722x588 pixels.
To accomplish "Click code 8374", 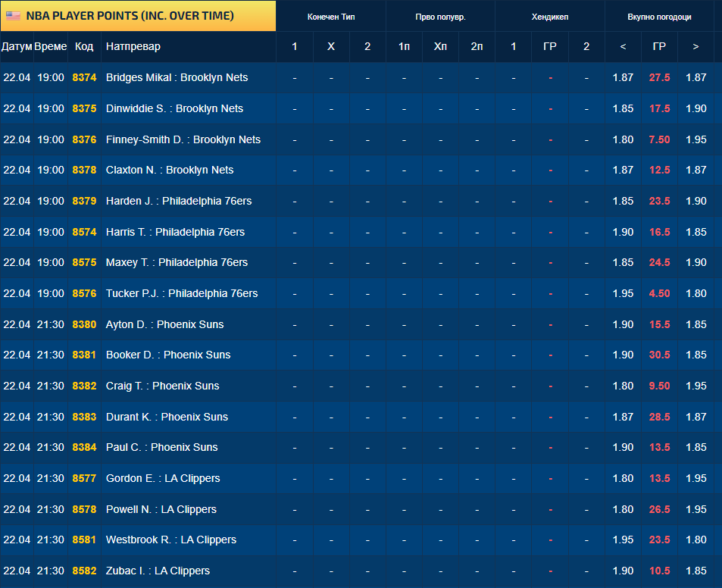I will [84, 77].
